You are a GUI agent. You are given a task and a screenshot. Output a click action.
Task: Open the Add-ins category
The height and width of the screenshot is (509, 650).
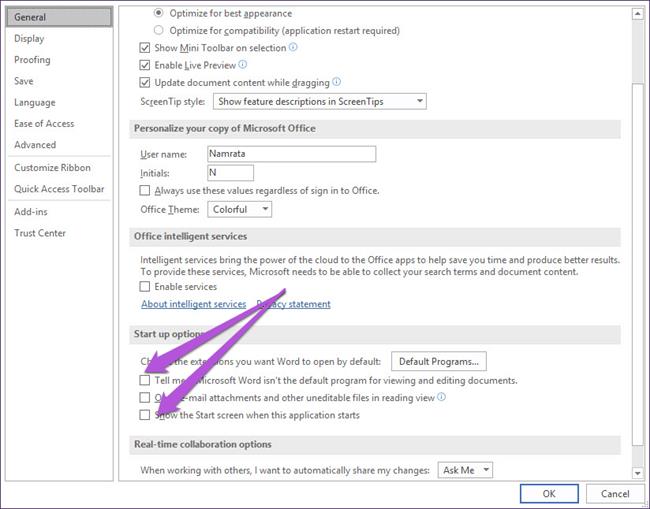point(59,212)
